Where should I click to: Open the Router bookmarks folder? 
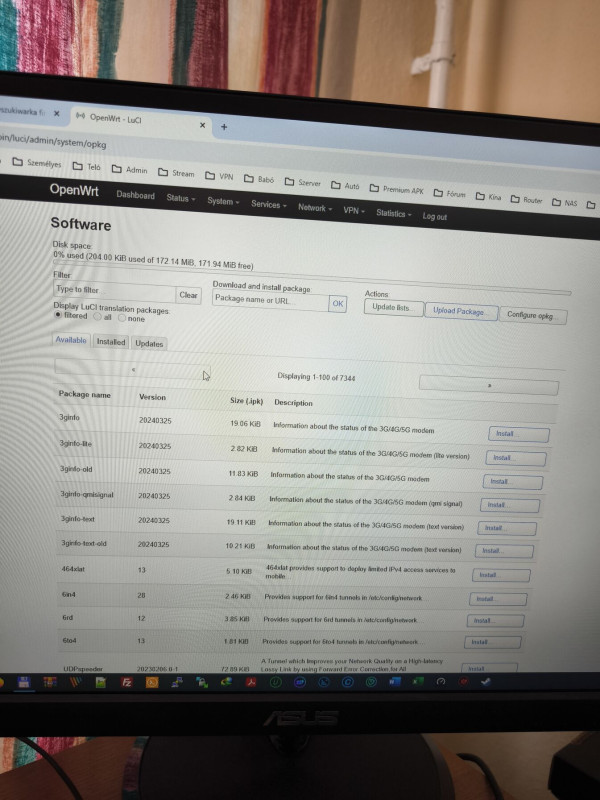527,199
